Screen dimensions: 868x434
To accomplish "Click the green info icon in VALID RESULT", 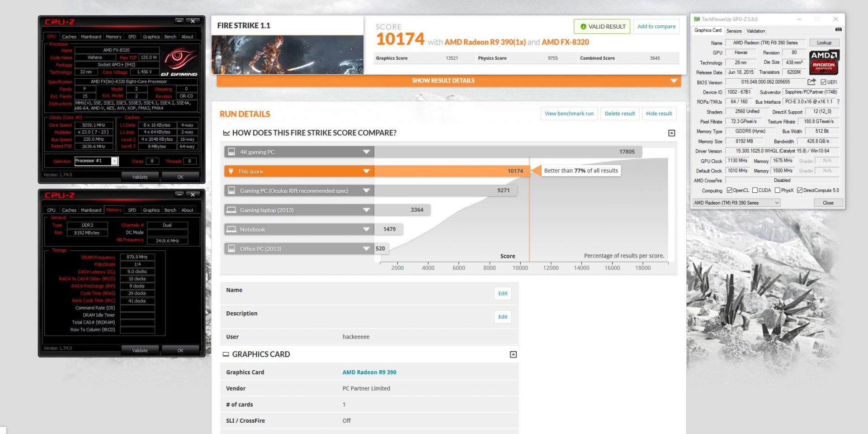I will (x=583, y=27).
